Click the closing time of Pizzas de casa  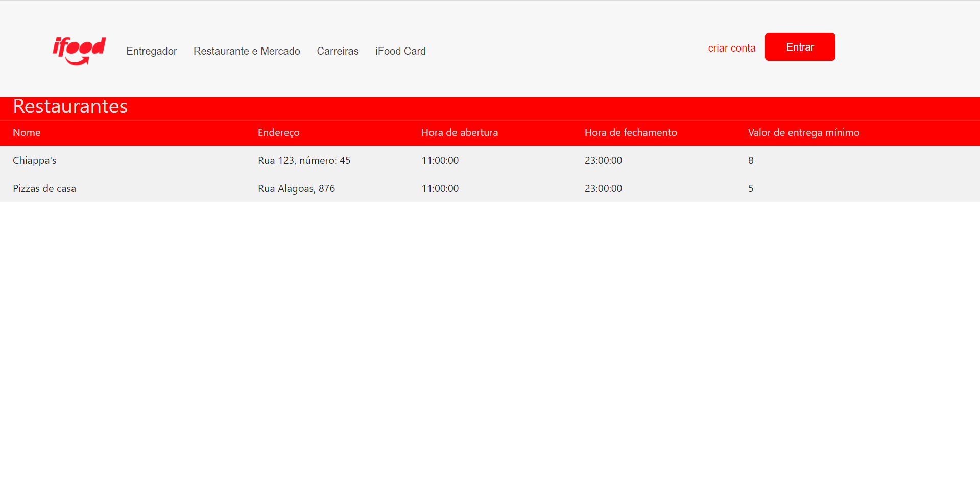click(x=603, y=188)
